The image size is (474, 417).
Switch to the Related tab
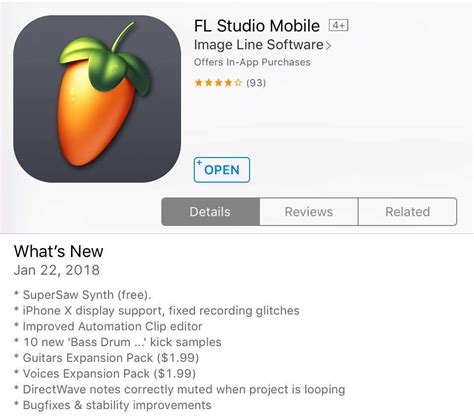(407, 212)
